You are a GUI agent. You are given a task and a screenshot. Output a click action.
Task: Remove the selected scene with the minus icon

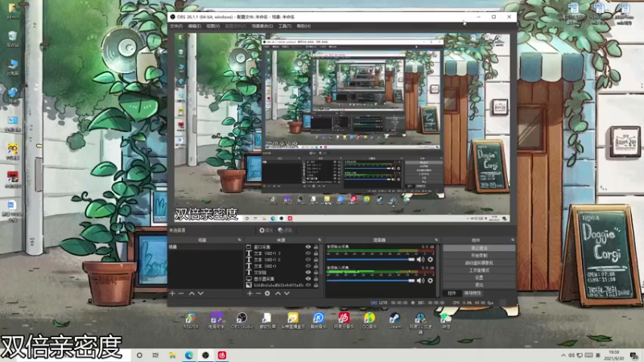tap(181, 294)
